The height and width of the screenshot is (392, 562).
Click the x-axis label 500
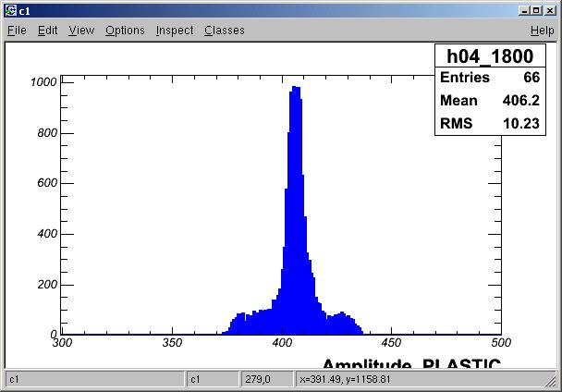501,343
